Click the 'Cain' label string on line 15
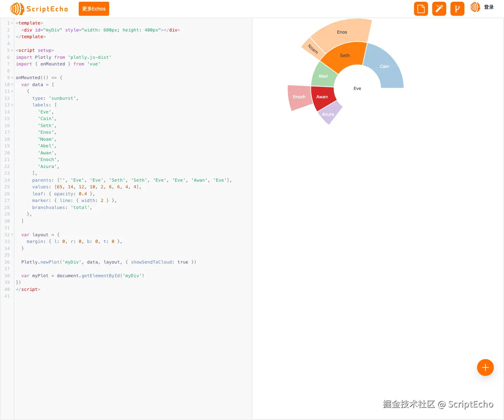The height and width of the screenshot is (420, 504). (46, 119)
